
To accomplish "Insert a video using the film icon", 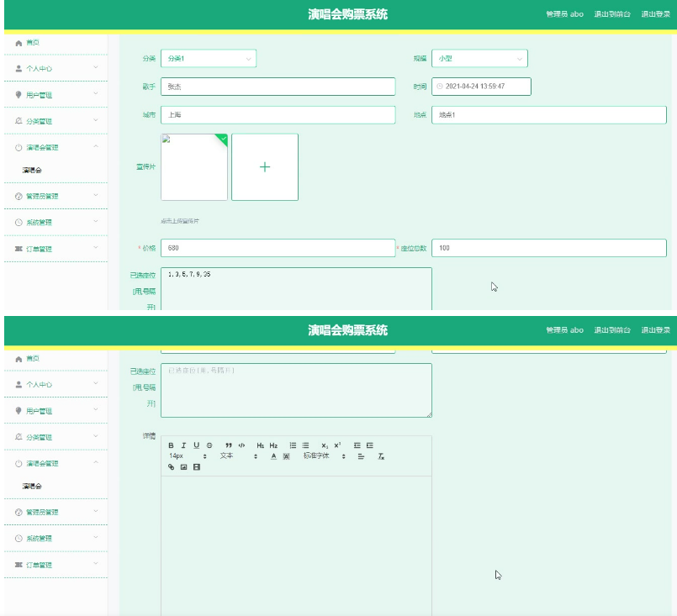I will coord(197,466).
